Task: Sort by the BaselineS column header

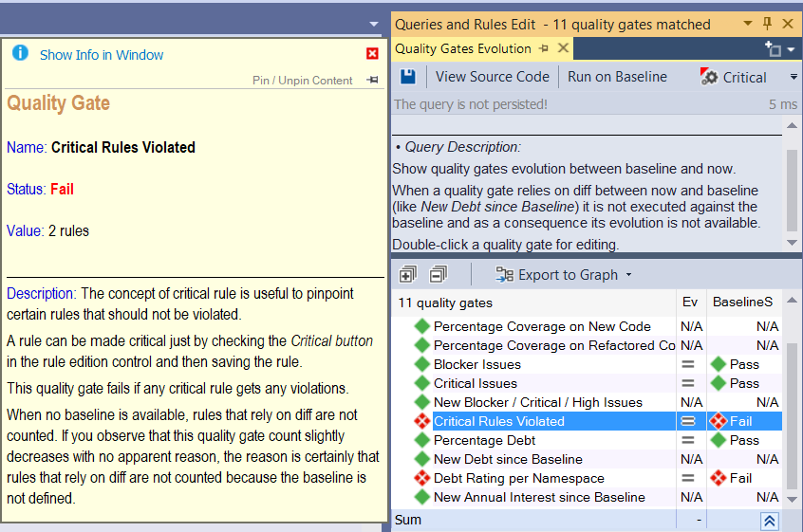Action: click(744, 303)
